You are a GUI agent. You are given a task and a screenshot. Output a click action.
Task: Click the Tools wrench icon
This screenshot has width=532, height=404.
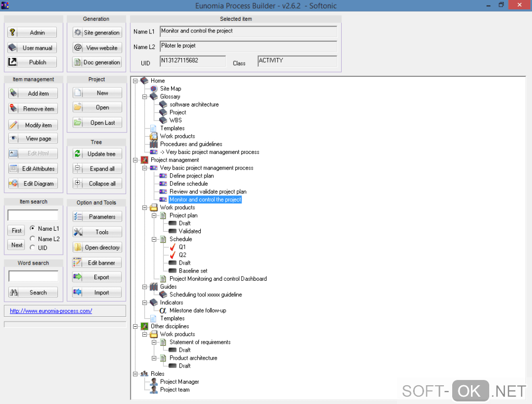point(78,232)
